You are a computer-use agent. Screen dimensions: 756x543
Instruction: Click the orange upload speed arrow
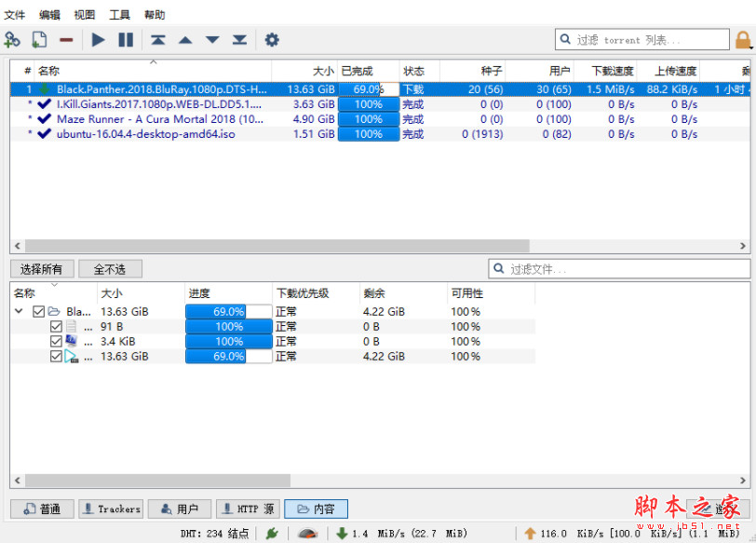point(530,534)
